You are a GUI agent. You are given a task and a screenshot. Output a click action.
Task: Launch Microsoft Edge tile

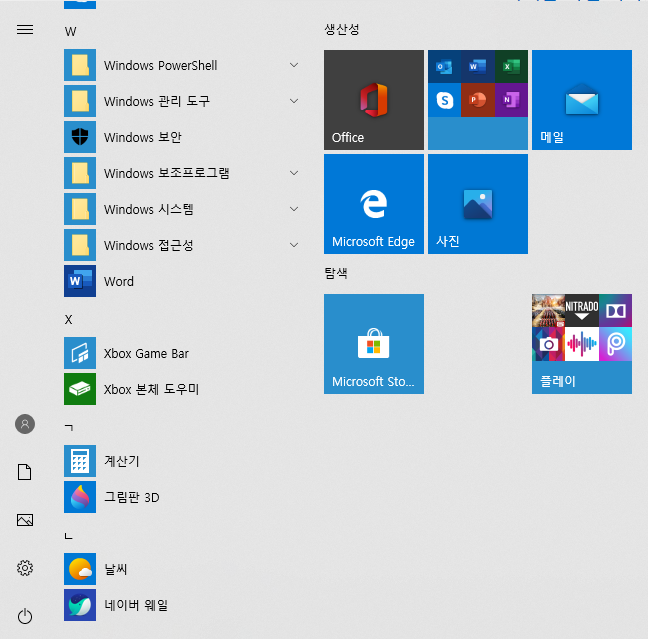[x=374, y=204]
